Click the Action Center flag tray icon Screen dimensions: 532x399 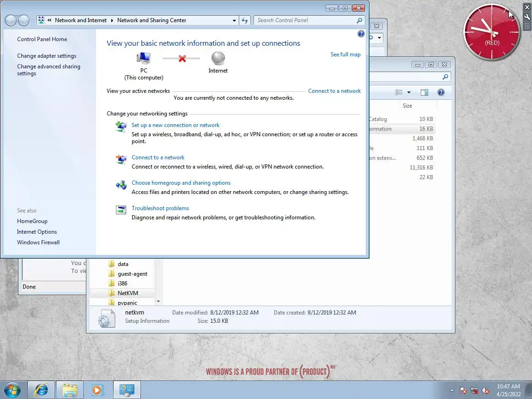point(463,391)
